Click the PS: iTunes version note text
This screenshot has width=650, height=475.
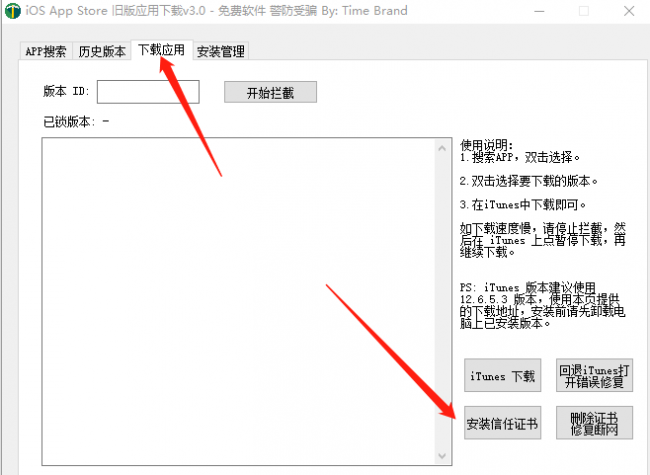pos(542,305)
